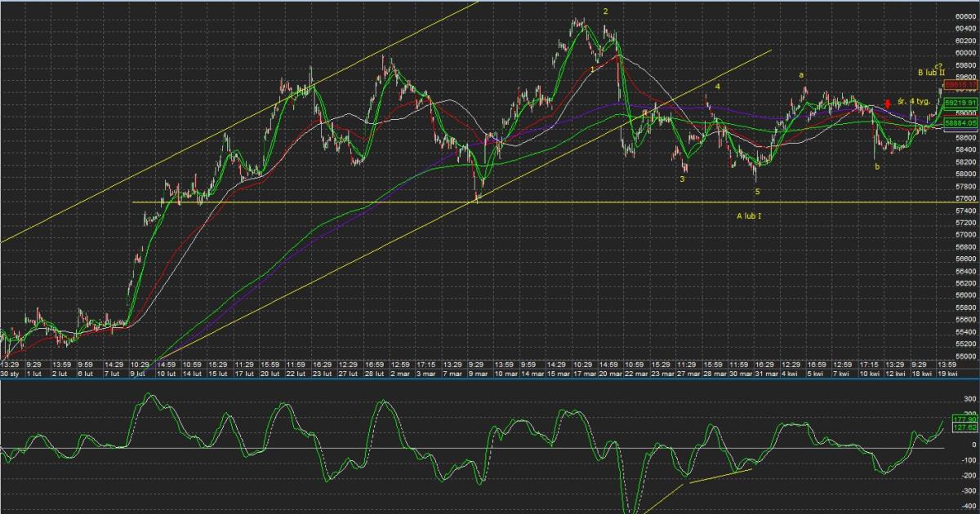Click the '19 kwi' date label
This screenshot has height=514, width=980.
(x=941, y=373)
